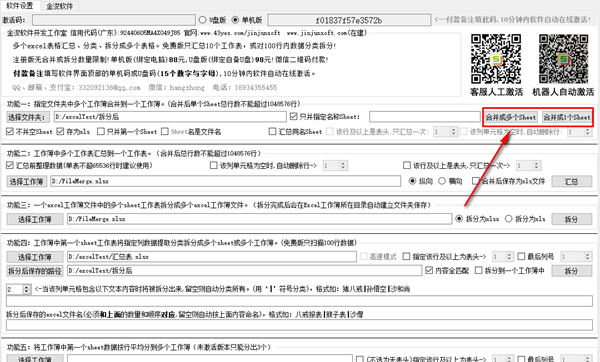Click the 汇总 button

pos(572,181)
